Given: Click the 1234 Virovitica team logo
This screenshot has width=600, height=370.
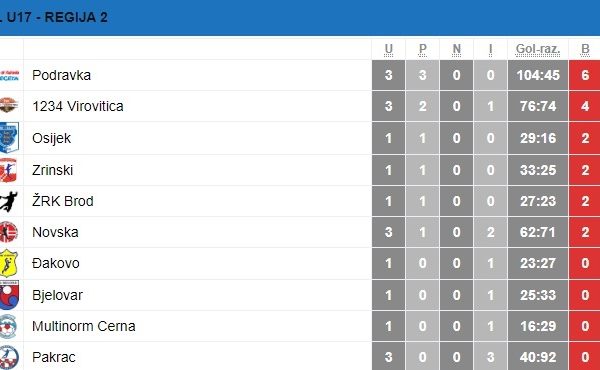Looking at the screenshot, I should pos(9,105).
